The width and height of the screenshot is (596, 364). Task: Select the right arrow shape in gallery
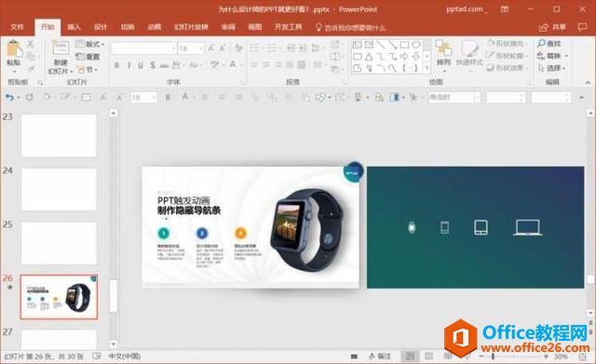[x=404, y=57]
